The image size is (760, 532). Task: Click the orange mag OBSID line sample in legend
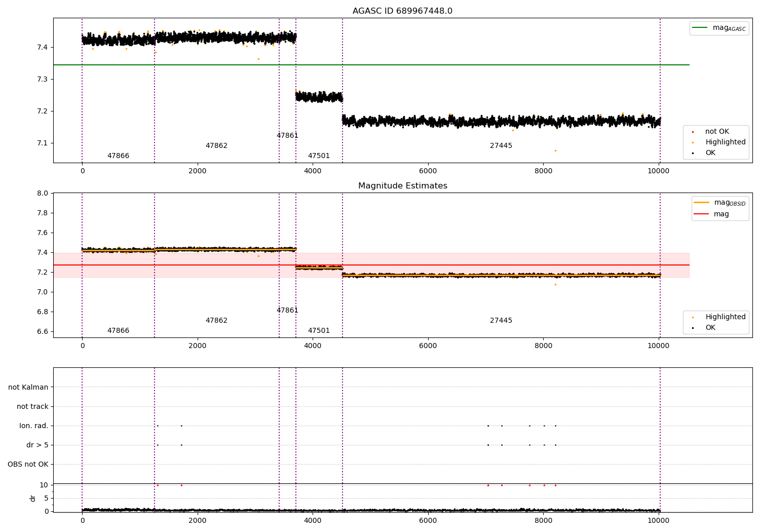[701, 202]
